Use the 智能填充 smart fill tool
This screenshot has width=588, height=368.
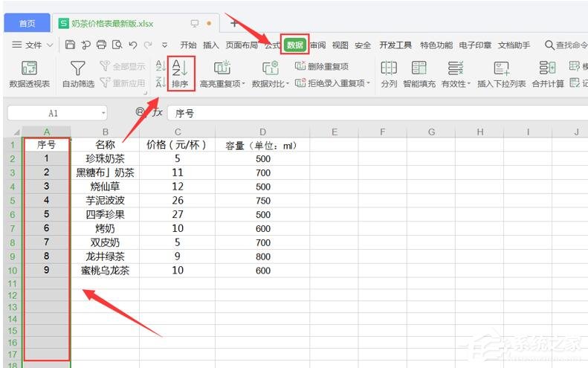pos(419,74)
